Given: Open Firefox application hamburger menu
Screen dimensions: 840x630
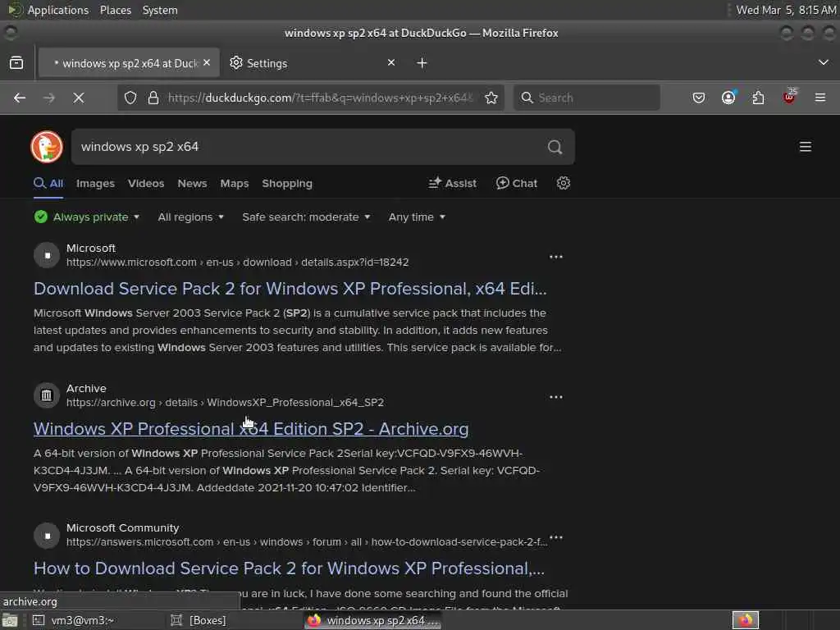Looking at the screenshot, I should 819,98.
